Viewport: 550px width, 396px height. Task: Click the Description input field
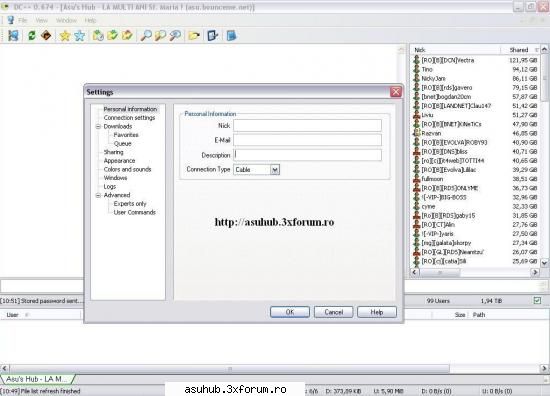click(307, 155)
